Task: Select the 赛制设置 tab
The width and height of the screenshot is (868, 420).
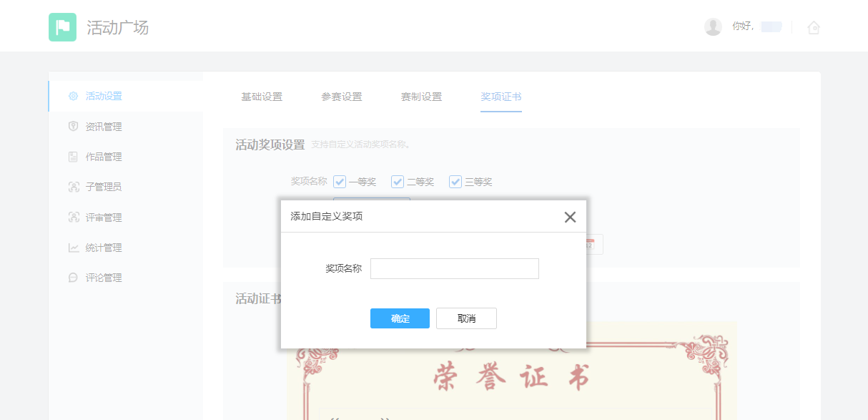Action: [x=421, y=97]
